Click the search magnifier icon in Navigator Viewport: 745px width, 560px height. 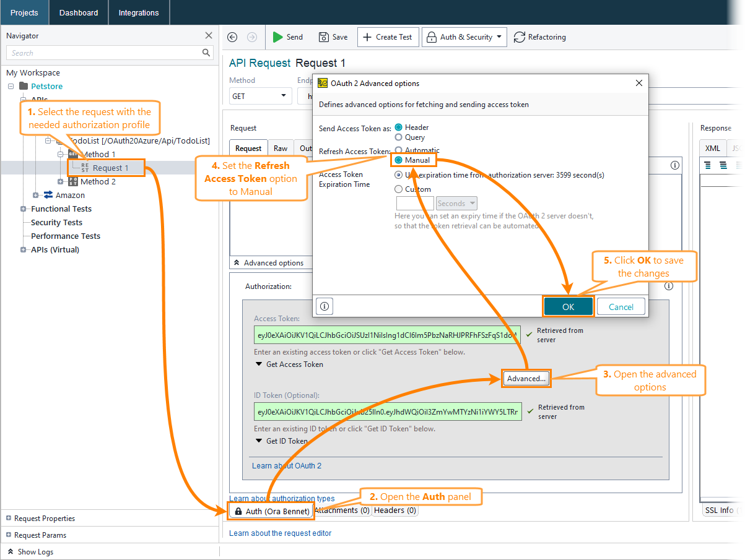(206, 53)
